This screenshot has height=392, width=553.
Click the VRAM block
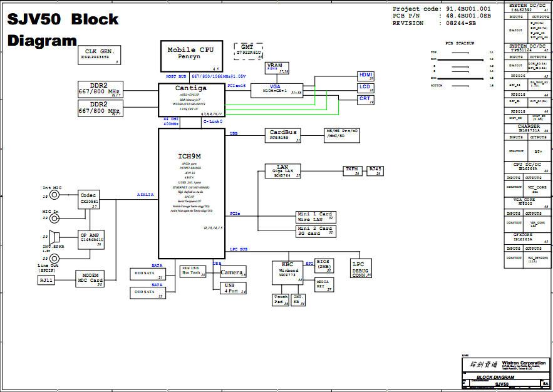click(x=277, y=68)
